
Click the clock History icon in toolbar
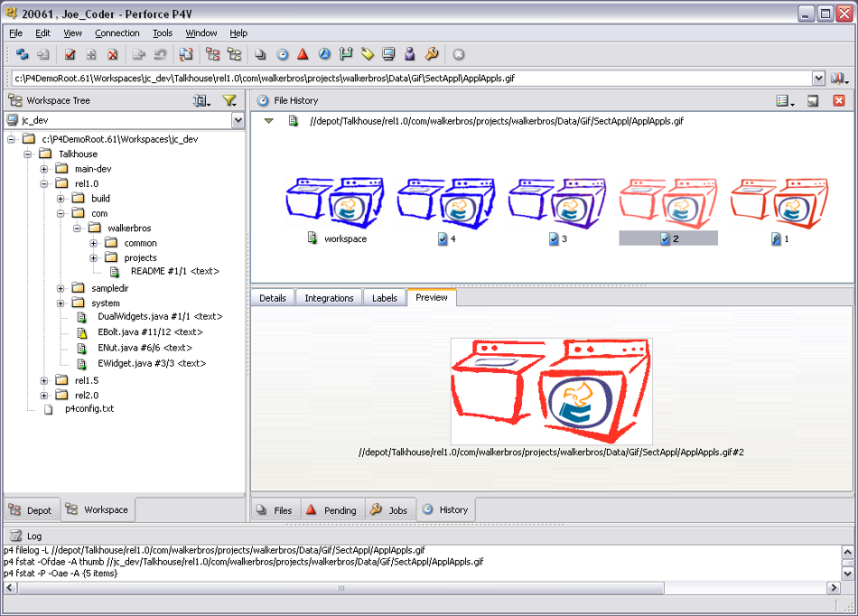point(283,55)
